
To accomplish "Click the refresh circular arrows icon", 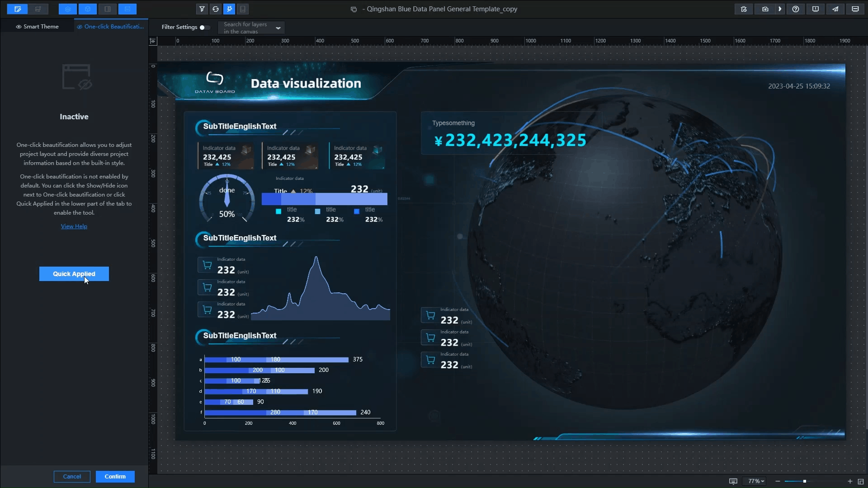I will click(x=216, y=9).
